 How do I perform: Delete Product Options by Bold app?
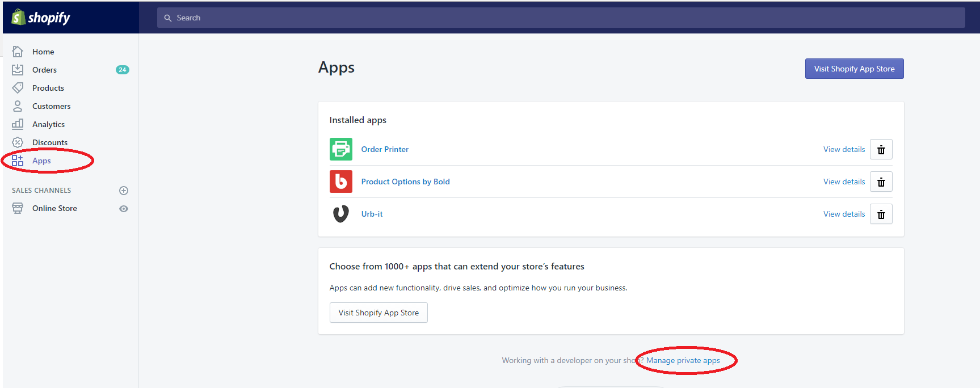click(x=881, y=182)
